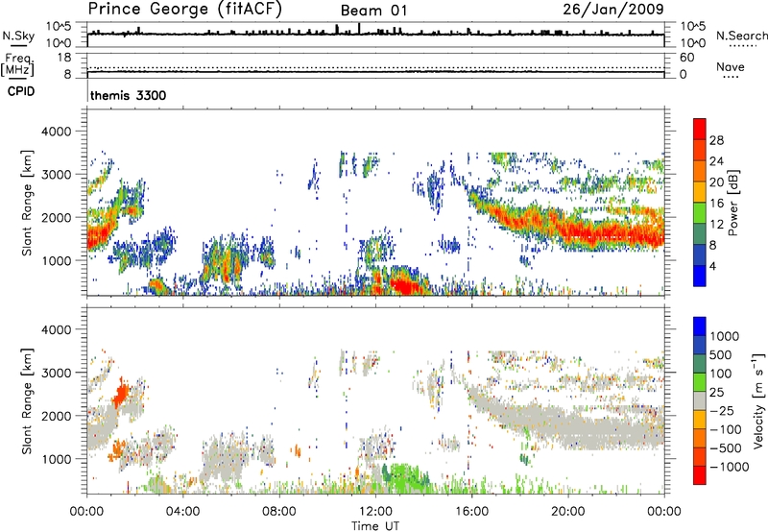Select the "16" power colorbar label

[716, 204]
